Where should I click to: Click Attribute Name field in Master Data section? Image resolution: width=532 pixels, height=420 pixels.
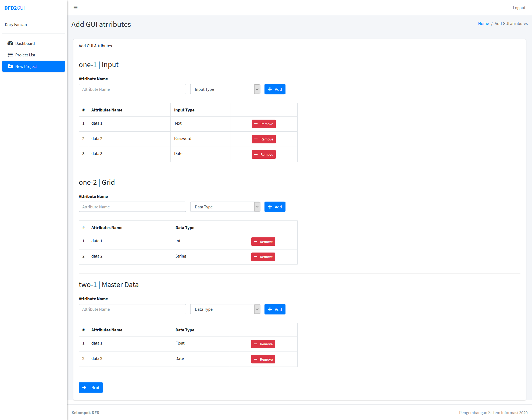(x=132, y=309)
